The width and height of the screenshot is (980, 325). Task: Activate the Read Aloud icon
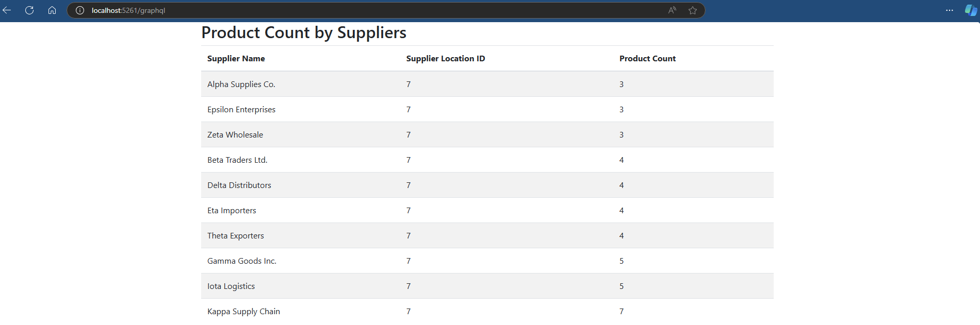[672, 10]
